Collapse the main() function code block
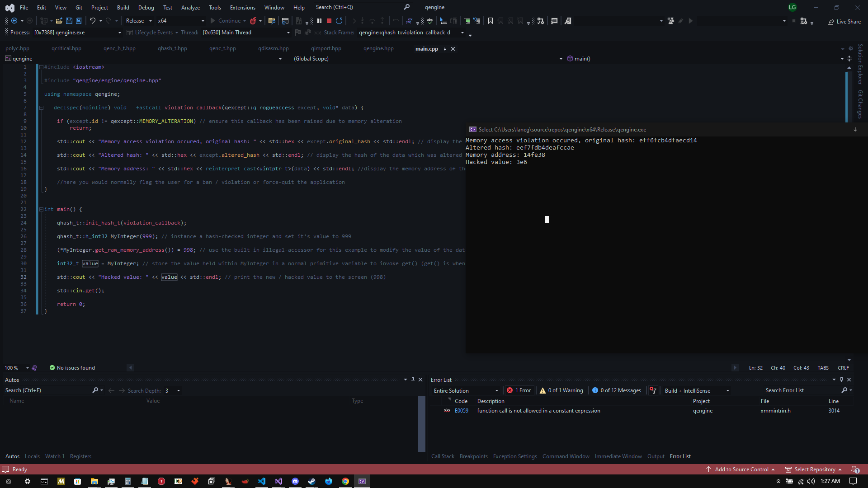Viewport: 868px width, 488px height. coord(41,209)
